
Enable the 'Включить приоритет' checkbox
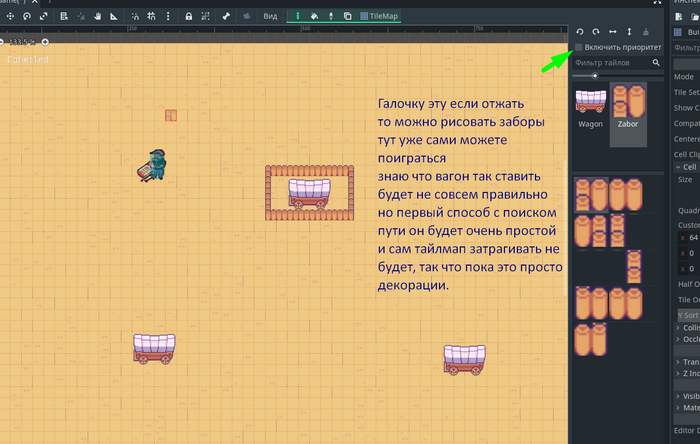579,47
